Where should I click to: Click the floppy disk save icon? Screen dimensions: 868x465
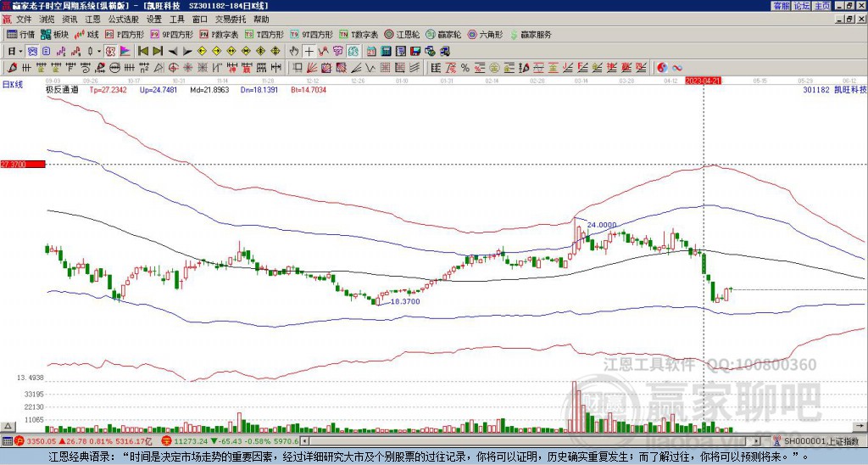pyautogui.click(x=415, y=52)
